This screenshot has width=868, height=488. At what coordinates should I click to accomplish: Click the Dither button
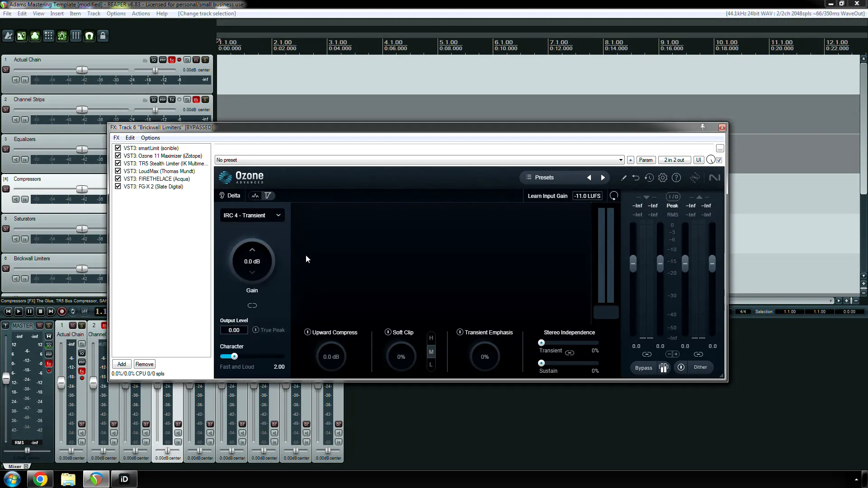click(x=700, y=367)
